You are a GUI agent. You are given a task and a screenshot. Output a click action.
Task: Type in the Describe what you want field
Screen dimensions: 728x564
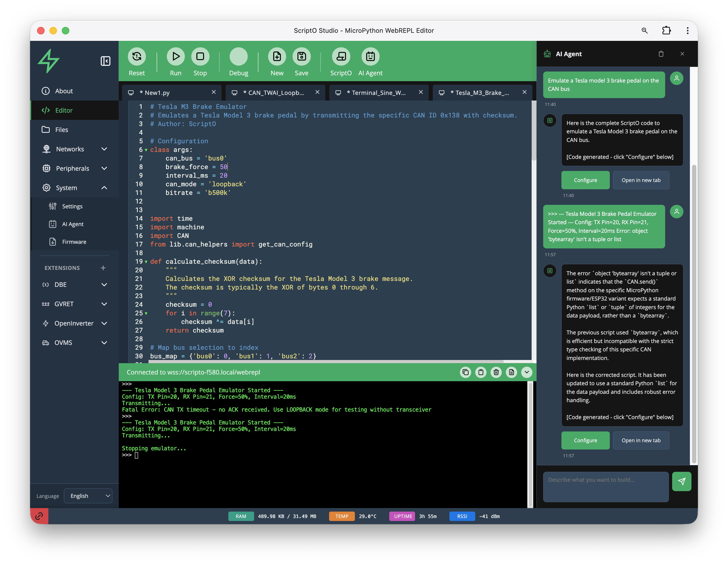[x=606, y=487]
